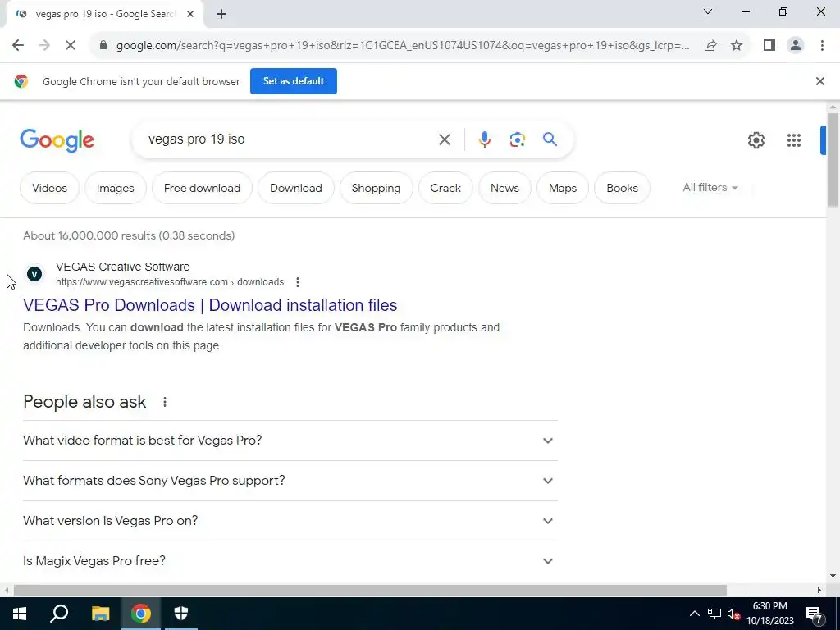Switch to Maps results

pos(563,188)
